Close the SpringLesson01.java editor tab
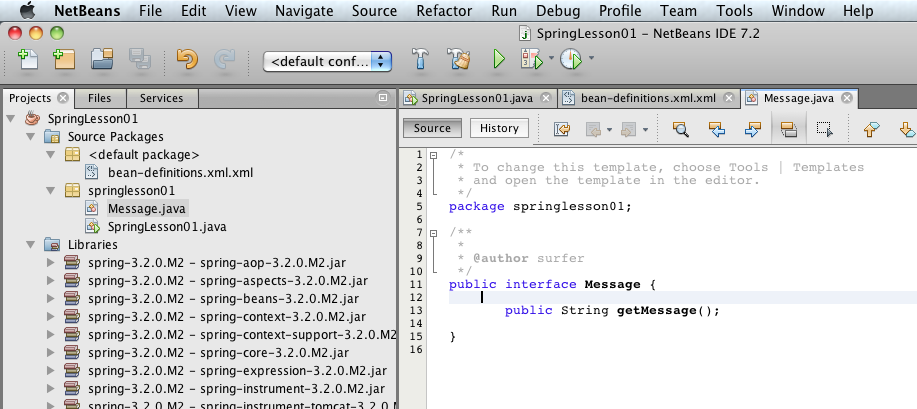Viewport: 917px width, 409px height. [546, 98]
